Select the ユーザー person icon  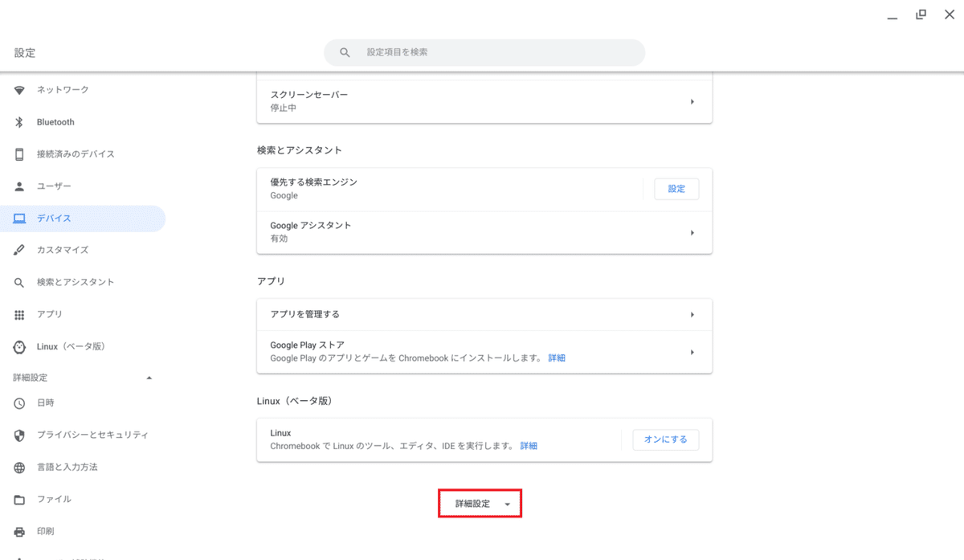19,186
